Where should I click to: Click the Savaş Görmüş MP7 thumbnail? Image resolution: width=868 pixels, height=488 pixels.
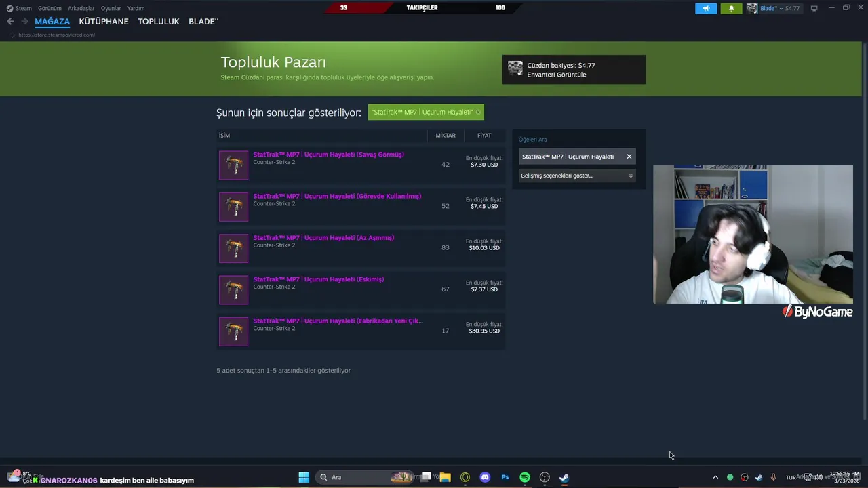click(x=233, y=165)
